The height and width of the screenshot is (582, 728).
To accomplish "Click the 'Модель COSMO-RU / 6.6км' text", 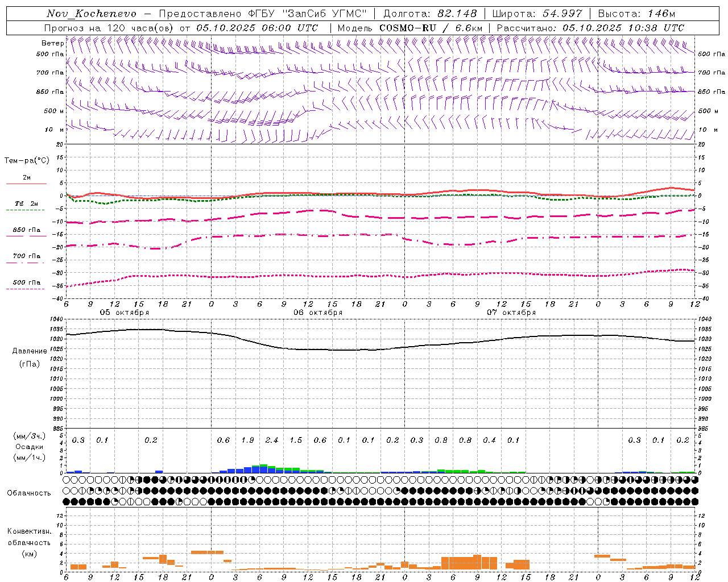I will 409,28.
